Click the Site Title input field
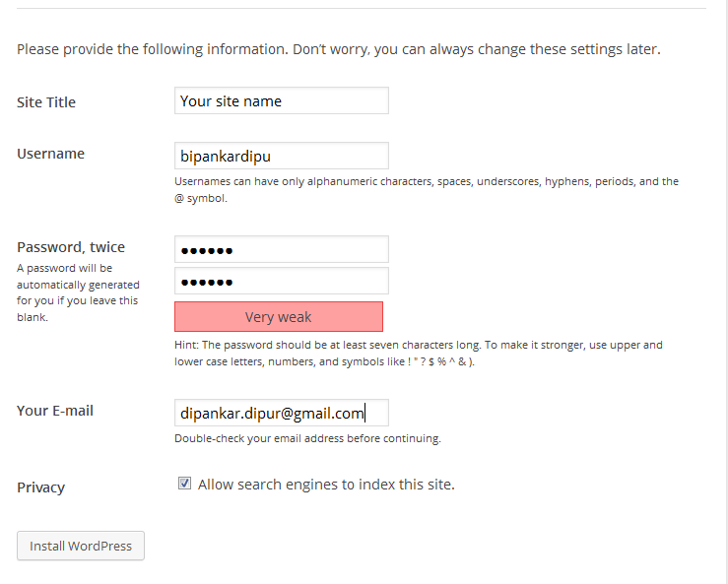This screenshot has width=728, height=584. coord(281,100)
